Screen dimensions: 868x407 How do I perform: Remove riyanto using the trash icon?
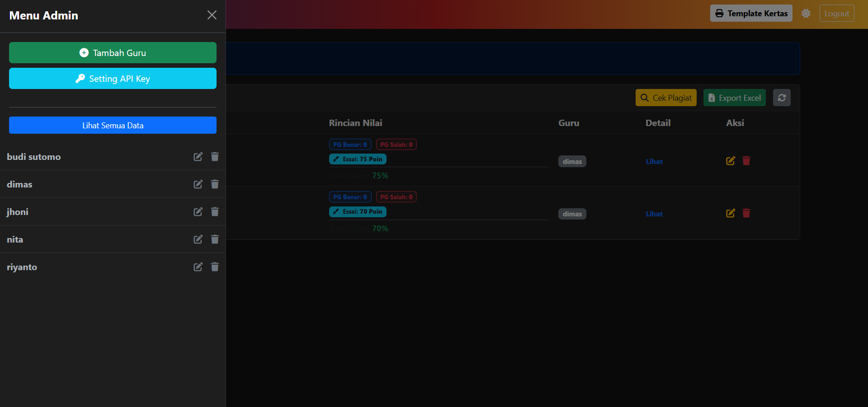coord(215,267)
